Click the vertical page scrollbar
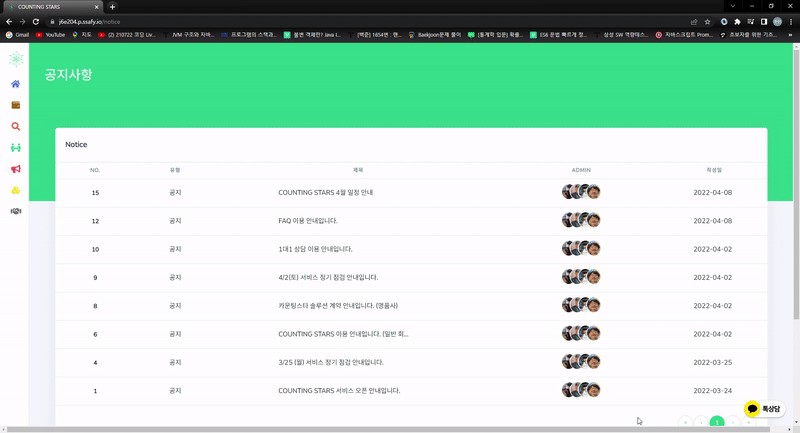Screen dimensions: 800x433 796,185
